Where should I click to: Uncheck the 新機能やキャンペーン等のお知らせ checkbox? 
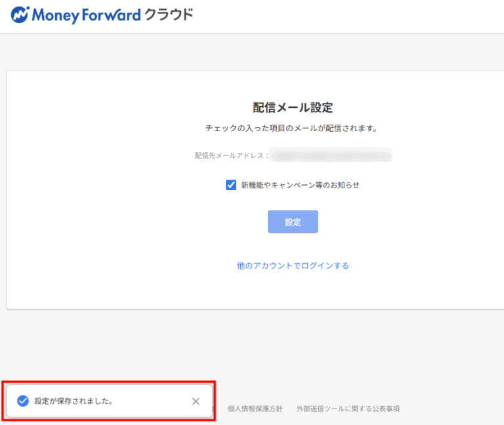click(231, 185)
